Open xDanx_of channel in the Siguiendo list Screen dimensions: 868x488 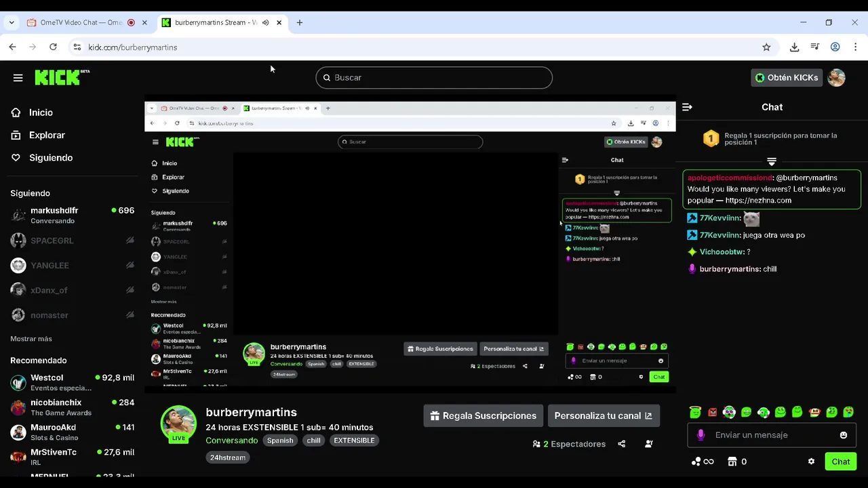[72, 290]
